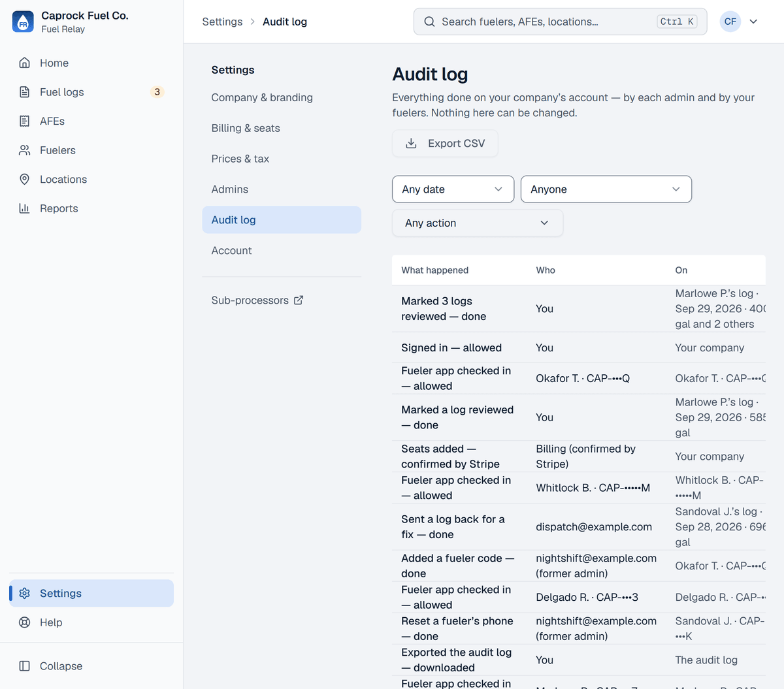The width and height of the screenshot is (784, 689).
Task: Click the Fuel logs badge showing 3
Action: pos(157,92)
